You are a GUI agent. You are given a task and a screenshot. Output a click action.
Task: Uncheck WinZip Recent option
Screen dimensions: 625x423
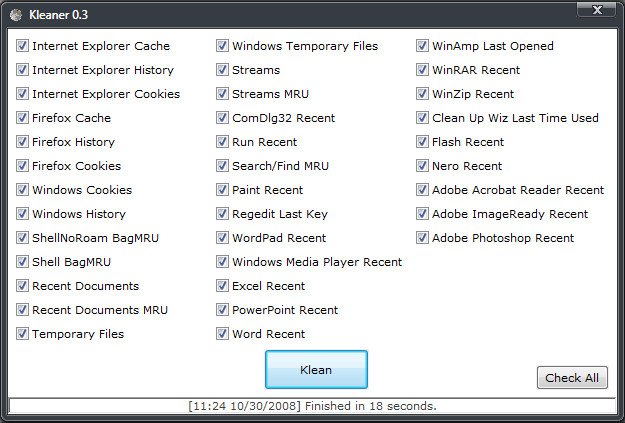coord(423,93)
